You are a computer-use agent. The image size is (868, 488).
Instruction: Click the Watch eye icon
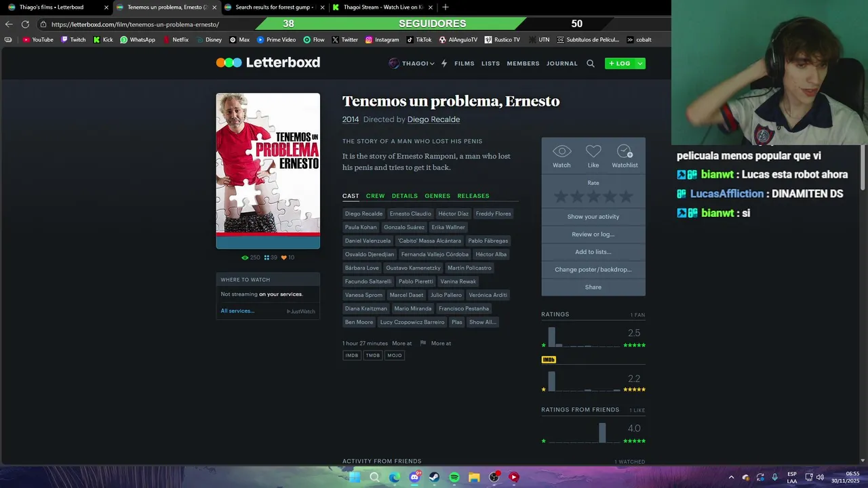561,151
